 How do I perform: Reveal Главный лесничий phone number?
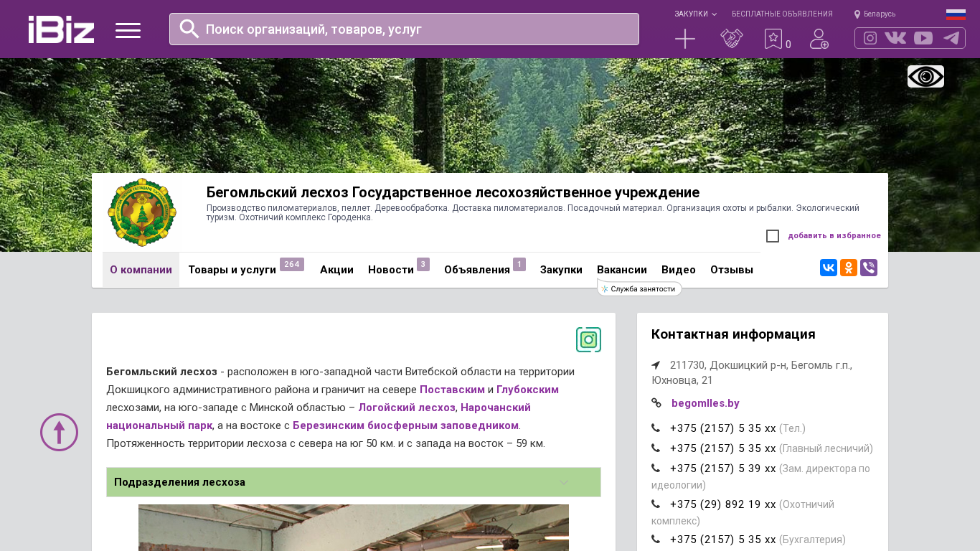[x=723, y=448]
